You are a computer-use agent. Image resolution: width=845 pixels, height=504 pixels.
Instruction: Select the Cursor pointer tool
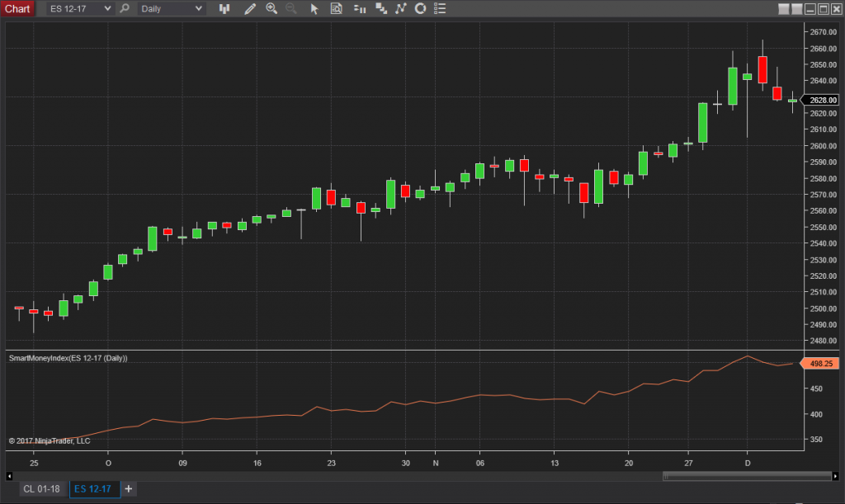pyautogui.click(x=314, y=8)
